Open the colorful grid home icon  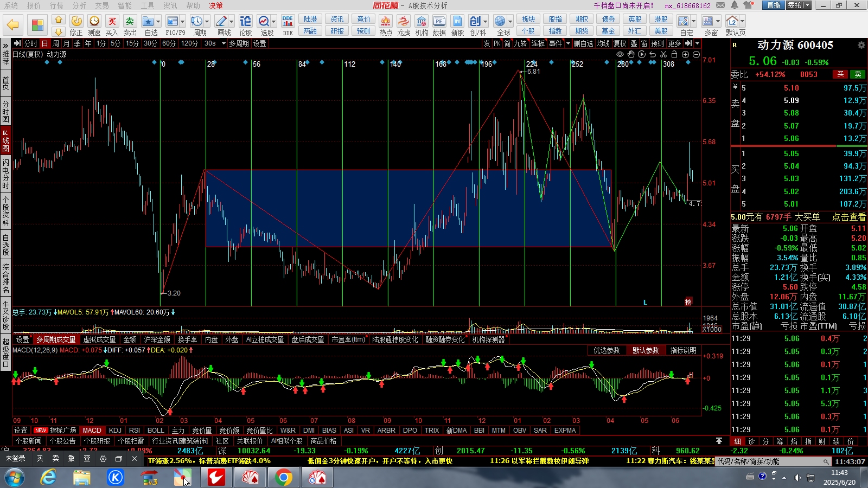[37, 25]
